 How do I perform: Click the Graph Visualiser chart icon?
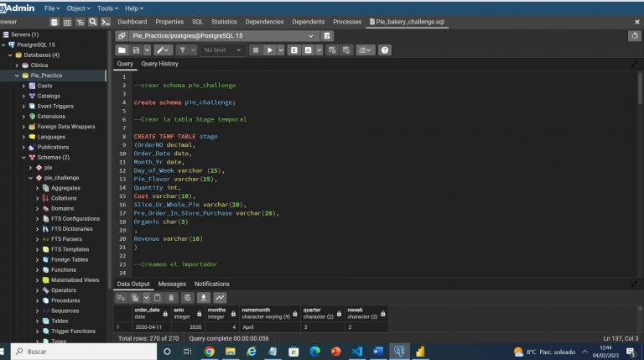[220, 298]
